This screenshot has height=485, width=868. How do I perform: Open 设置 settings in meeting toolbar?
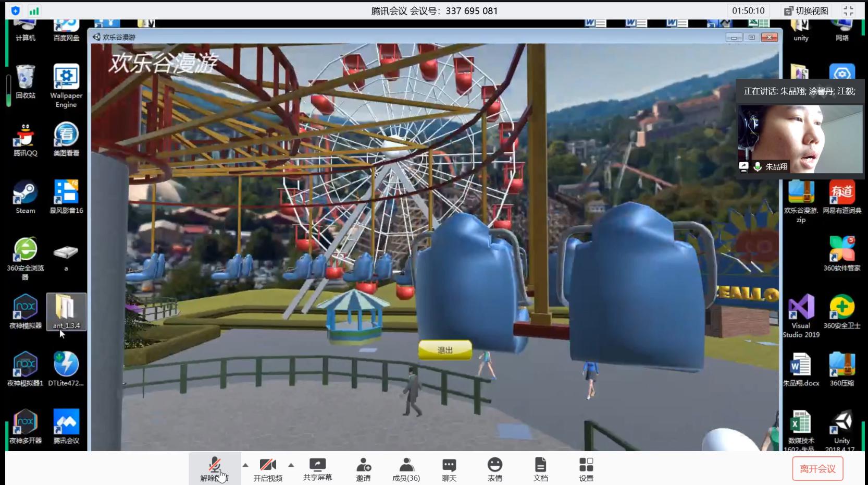[586, 468]
